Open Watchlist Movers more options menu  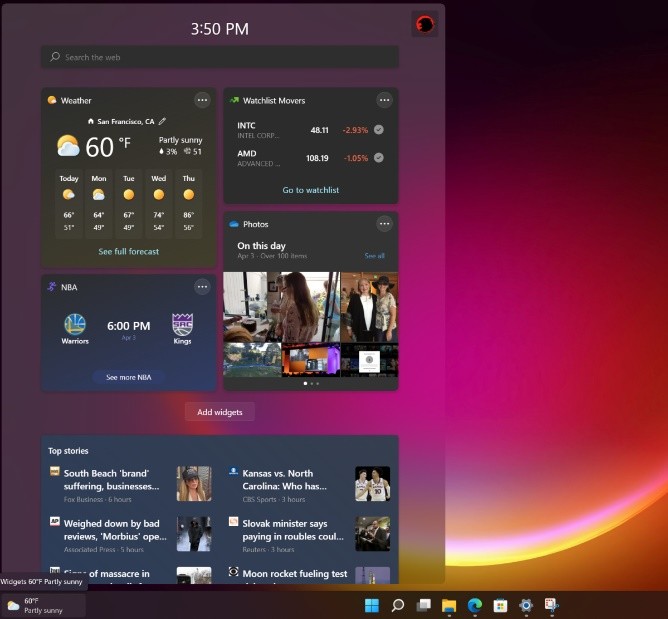pos(384,101)
